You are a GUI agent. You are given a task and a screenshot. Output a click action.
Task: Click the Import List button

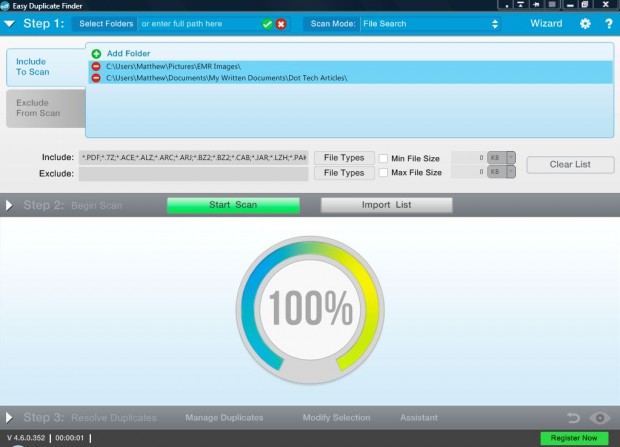click(x=386, y=205)
